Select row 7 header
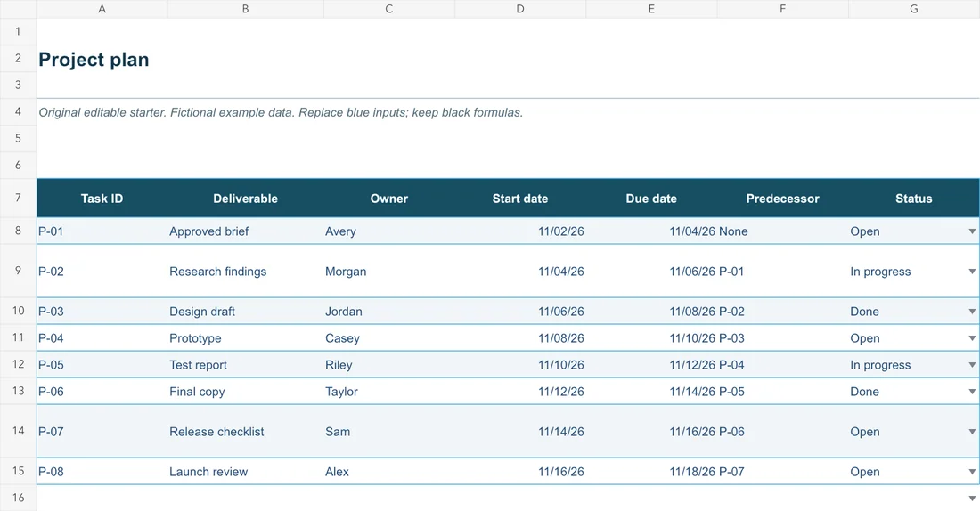 coord(18,198)
